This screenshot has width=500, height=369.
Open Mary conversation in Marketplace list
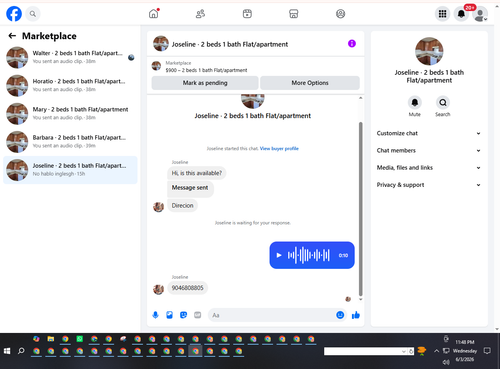point(70,114)
